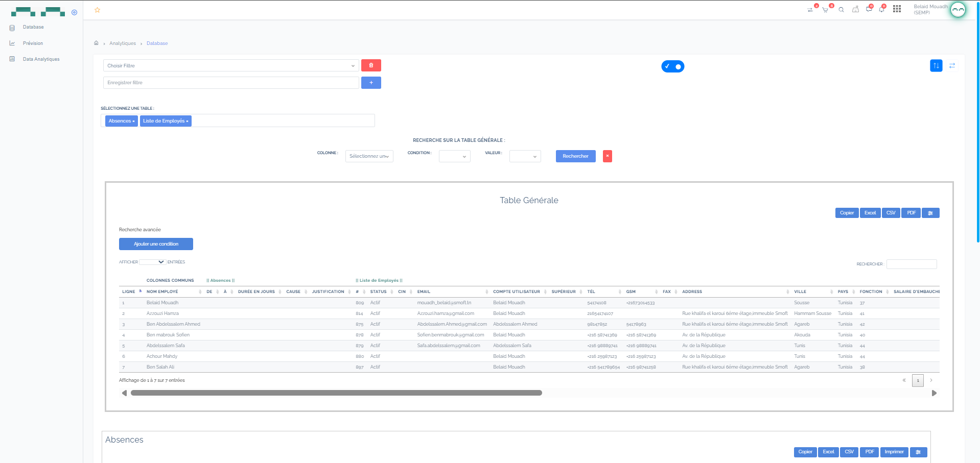Clear search with the red X button
980x463 pixels.
pos(607,156)
